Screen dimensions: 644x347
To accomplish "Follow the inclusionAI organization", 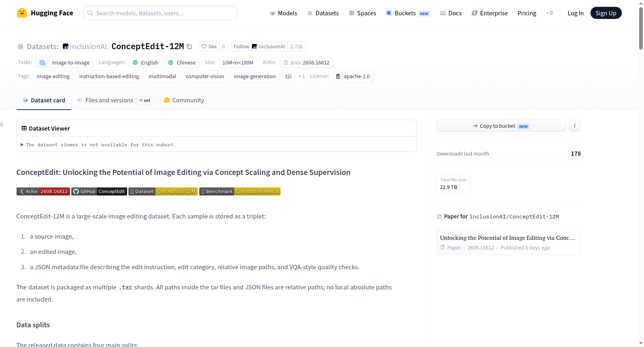I will (x=259, y=46).
